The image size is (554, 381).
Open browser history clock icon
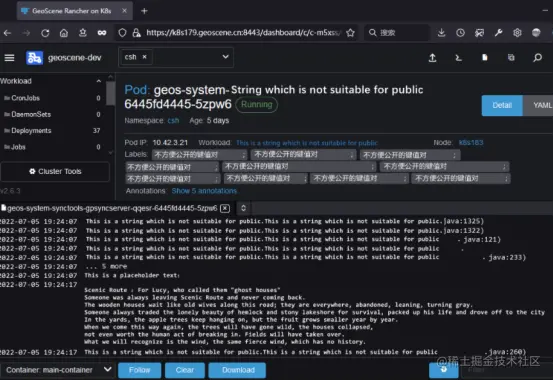460,33
